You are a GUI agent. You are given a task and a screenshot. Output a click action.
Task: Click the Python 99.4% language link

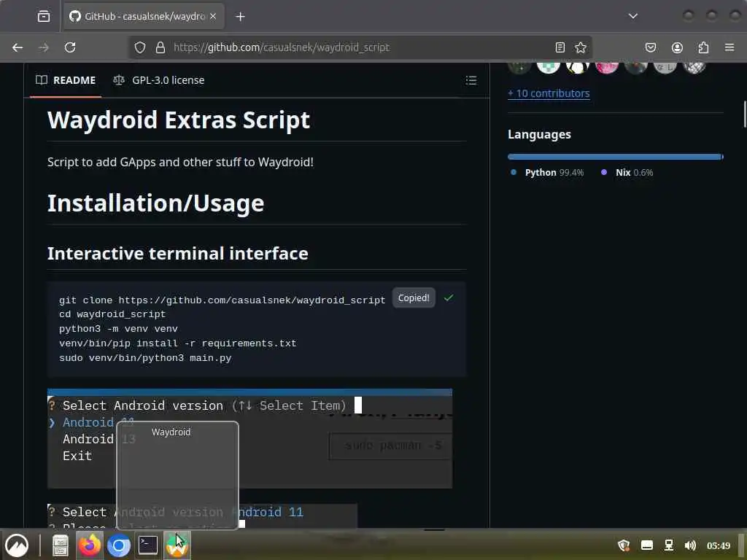547,172
